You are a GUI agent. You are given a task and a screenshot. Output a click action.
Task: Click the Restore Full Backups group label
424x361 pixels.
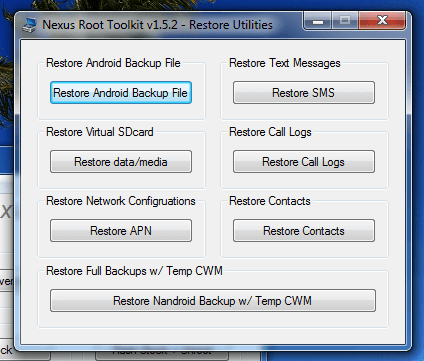click(134, 271)
